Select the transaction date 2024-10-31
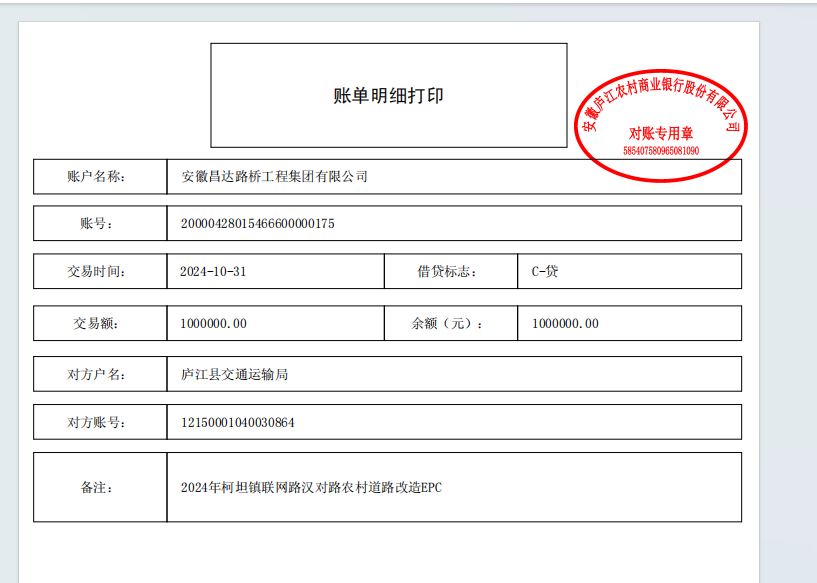 click(x=213, y=271)
